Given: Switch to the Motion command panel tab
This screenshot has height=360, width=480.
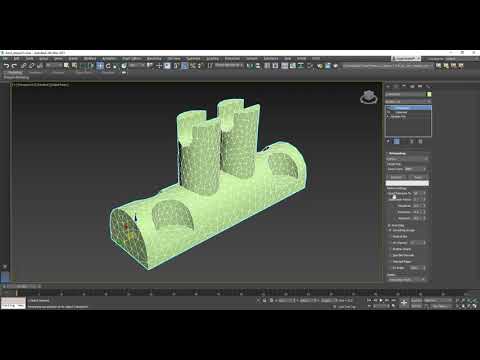Looking at the screenshot, I should pyautogui.click(x=412, y=86).
